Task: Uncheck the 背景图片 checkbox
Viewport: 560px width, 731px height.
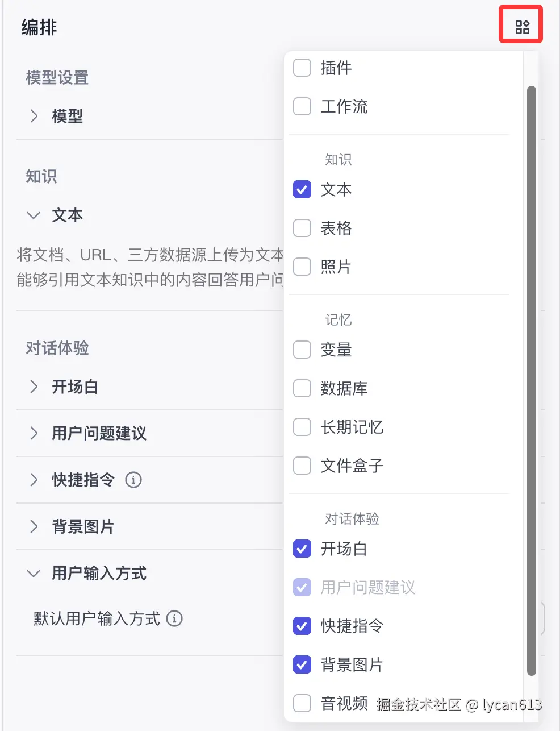Action: click(302, 664)
